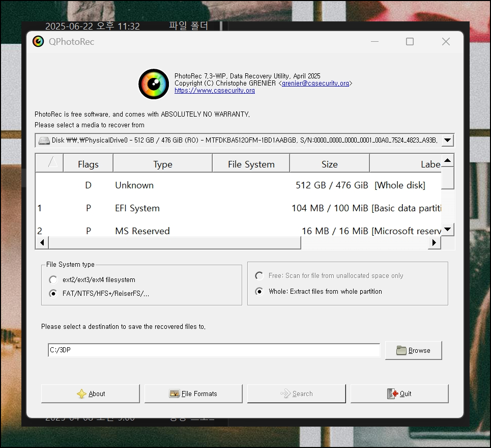491x448 pixels.
Task: Click the partition table scroll-down arrow
Action: tap(448, 229)
